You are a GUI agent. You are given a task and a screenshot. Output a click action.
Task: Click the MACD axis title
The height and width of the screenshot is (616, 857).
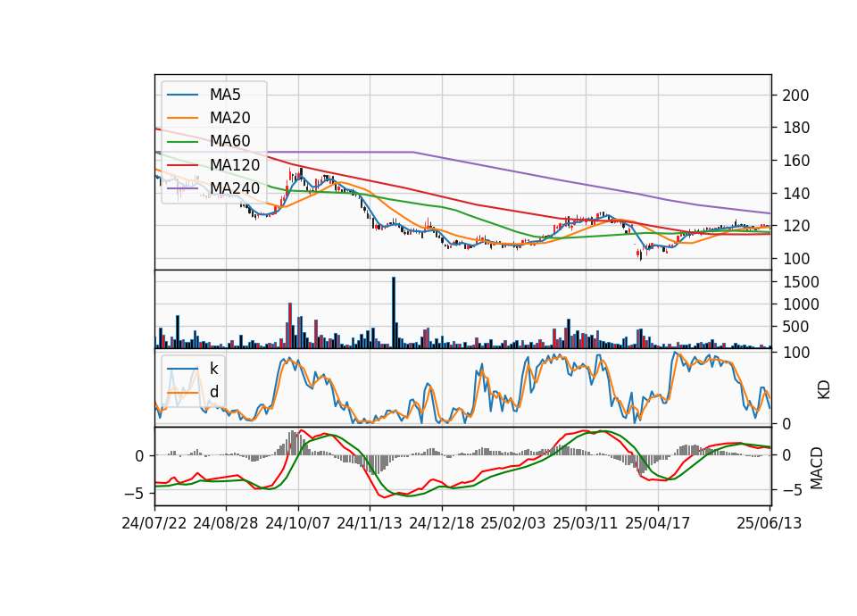pyautogui.click(x=817, y=468)
